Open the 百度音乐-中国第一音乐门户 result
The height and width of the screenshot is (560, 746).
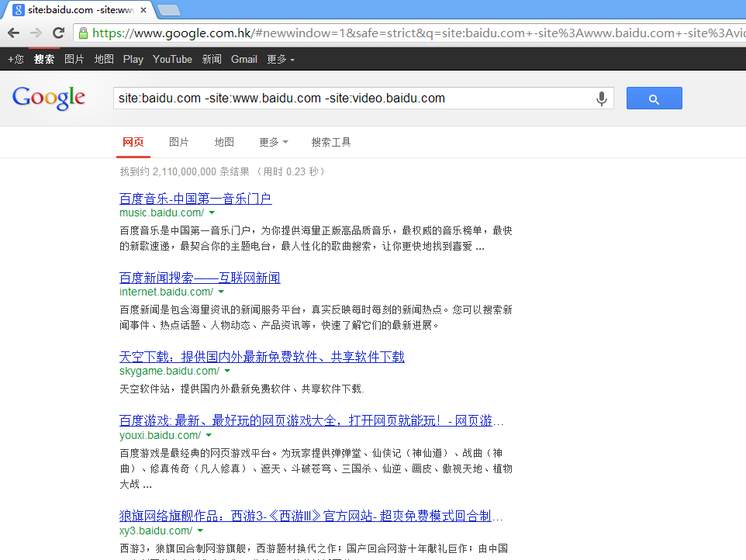click(x=195, y=199)
